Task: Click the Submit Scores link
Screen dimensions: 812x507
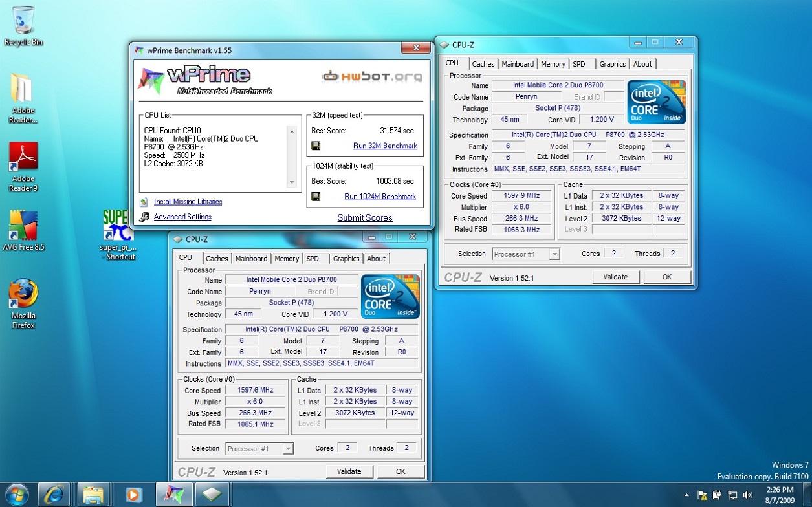Action: 365,218
